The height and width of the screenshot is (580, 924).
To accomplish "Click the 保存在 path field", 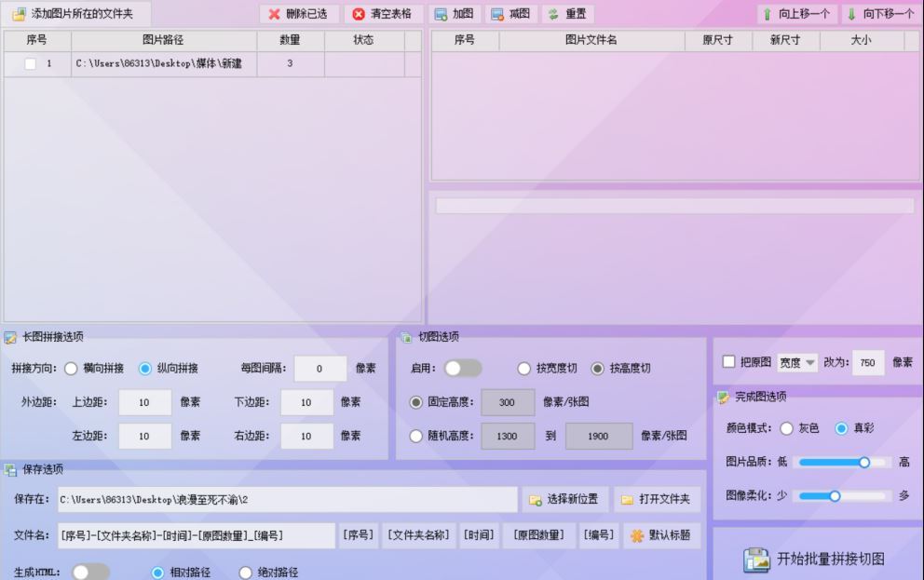I will click(288, 500).
